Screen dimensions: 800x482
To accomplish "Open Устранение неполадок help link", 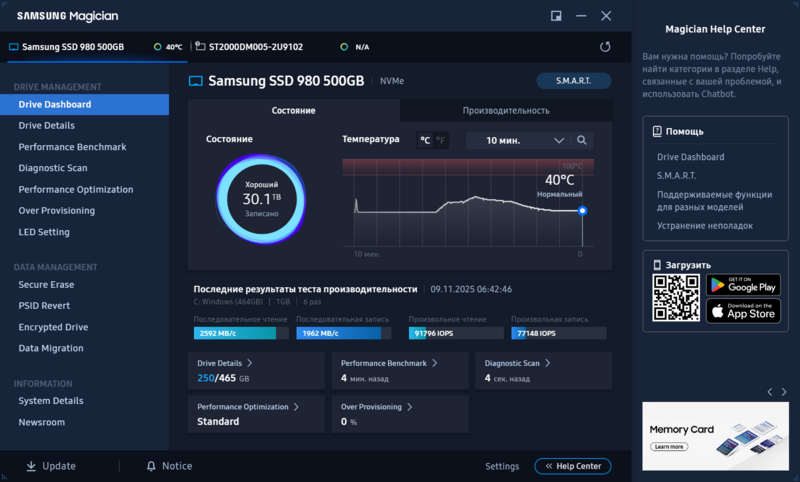I will [705, 225].
